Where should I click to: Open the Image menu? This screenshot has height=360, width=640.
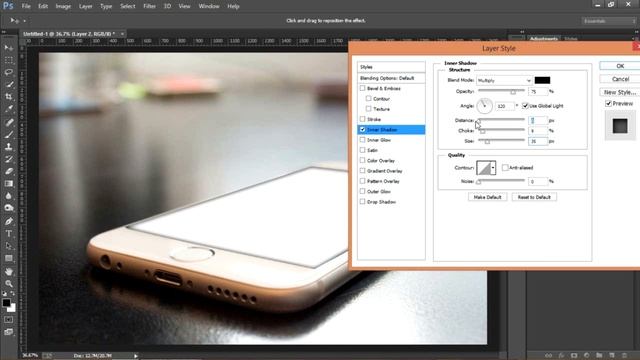coord(63,6)
